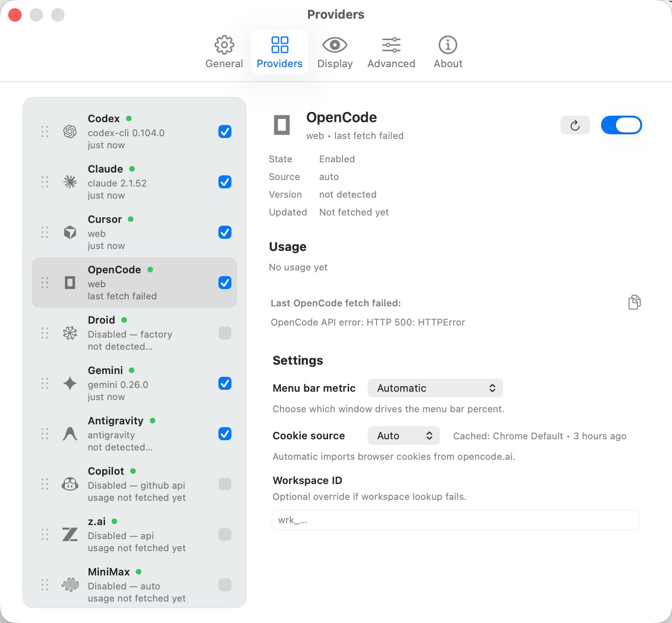672x623 pixels.
Task: Disable the Codex provider checkbox
Action: tap(225, 132)
